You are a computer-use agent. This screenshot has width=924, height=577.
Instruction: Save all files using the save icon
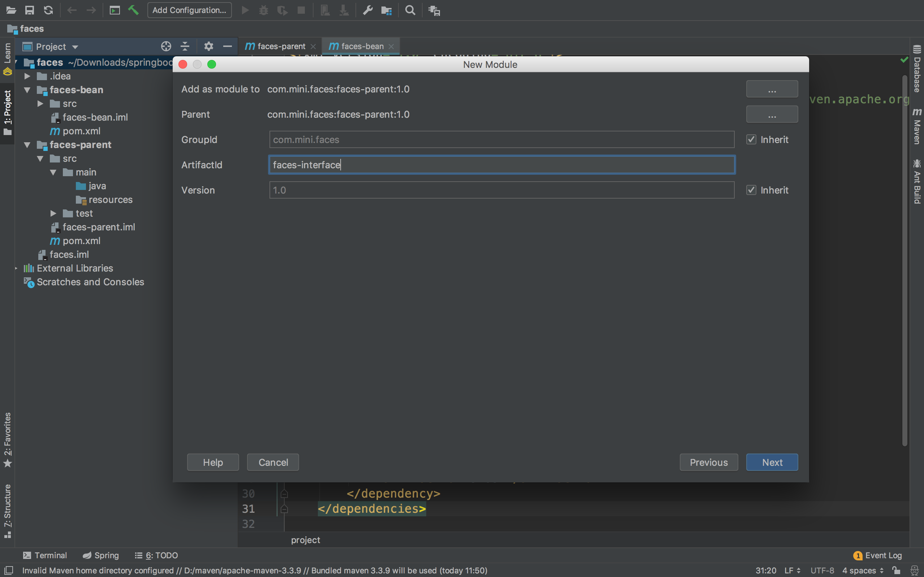click(30, 10)
